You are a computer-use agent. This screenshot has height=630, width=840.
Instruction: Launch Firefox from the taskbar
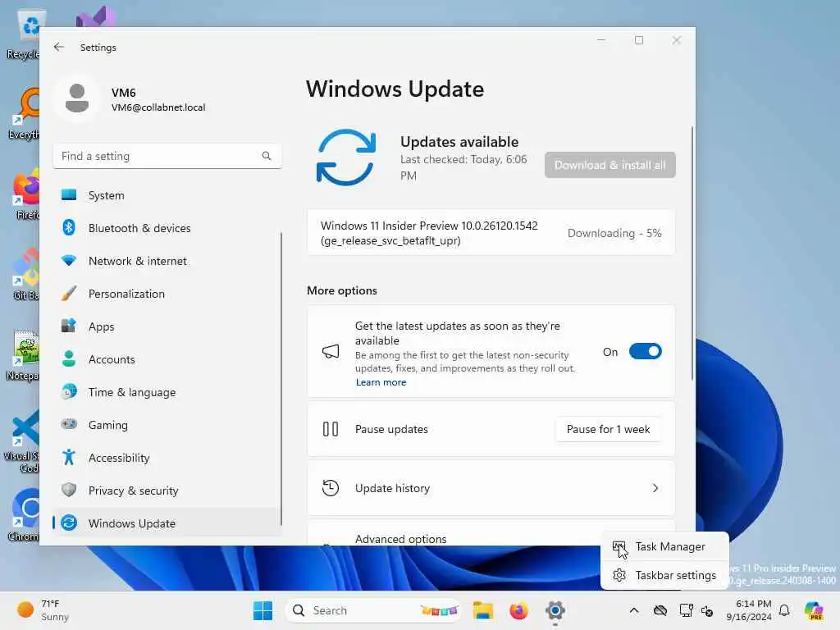[518, 610]
